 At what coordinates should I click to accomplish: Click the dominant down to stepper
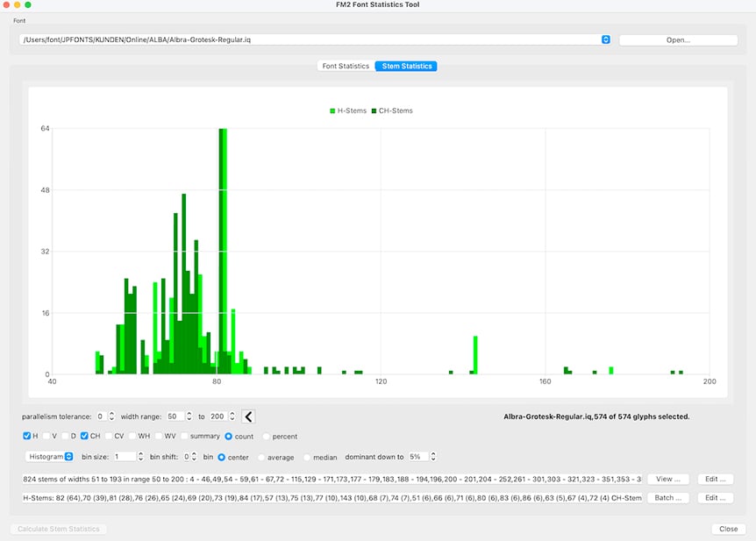[433, 457]
